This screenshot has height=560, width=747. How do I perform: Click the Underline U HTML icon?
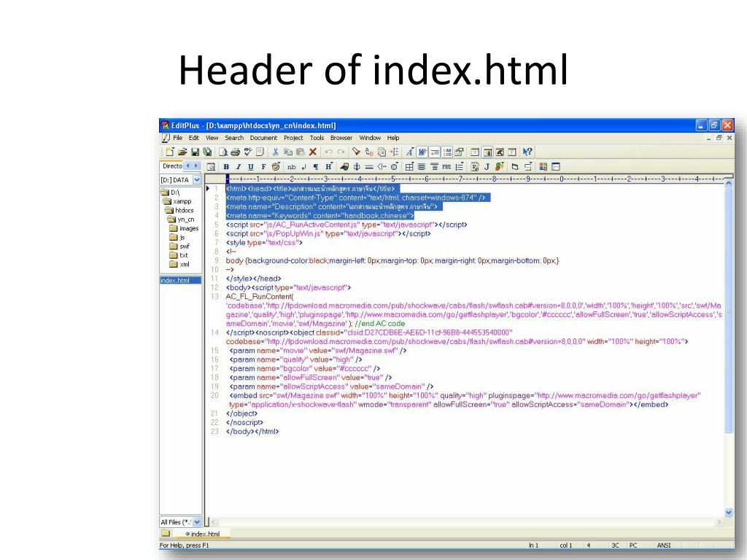pos(251,167)
